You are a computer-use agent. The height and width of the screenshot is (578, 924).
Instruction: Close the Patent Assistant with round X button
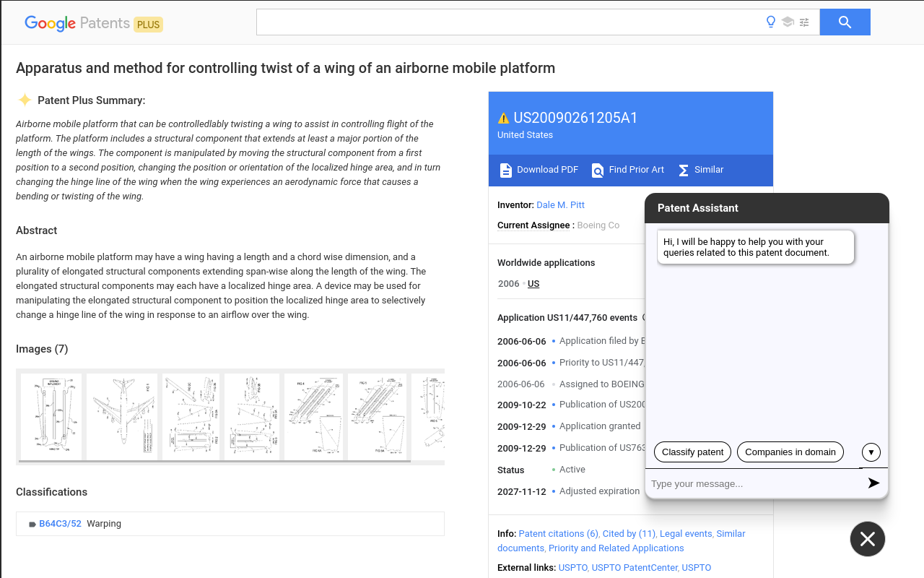(868, 539)
